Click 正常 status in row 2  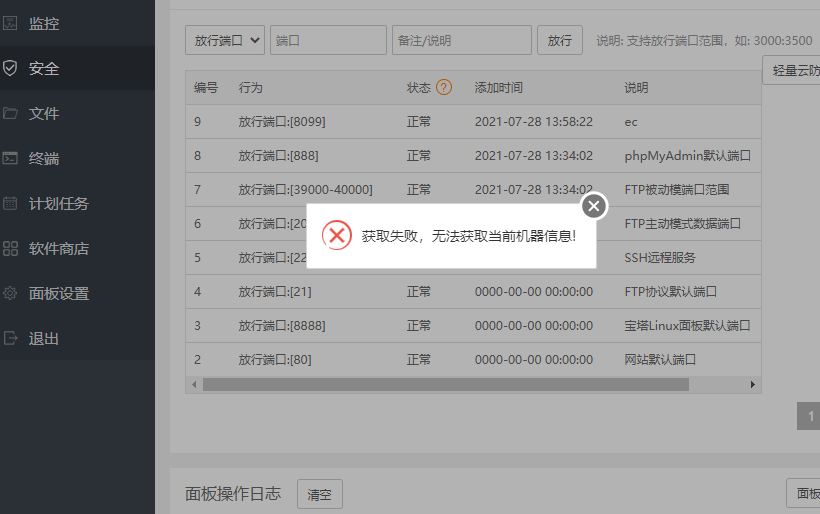coord(419,360)
